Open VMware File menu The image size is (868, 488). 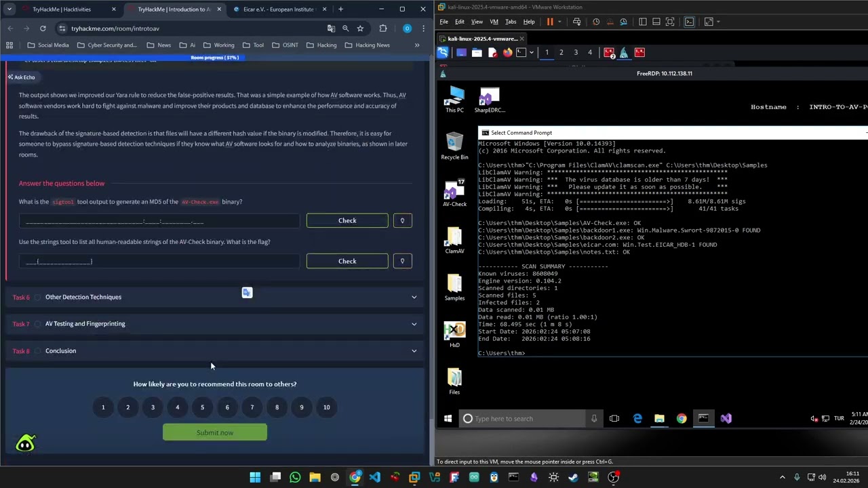pos(443,22)
